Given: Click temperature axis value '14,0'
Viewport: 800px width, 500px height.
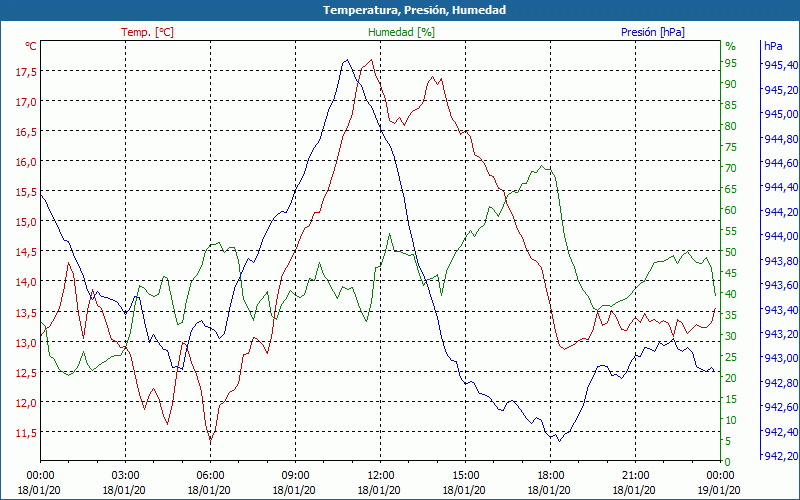Looking at the screenshot, I should click(26, 282).
